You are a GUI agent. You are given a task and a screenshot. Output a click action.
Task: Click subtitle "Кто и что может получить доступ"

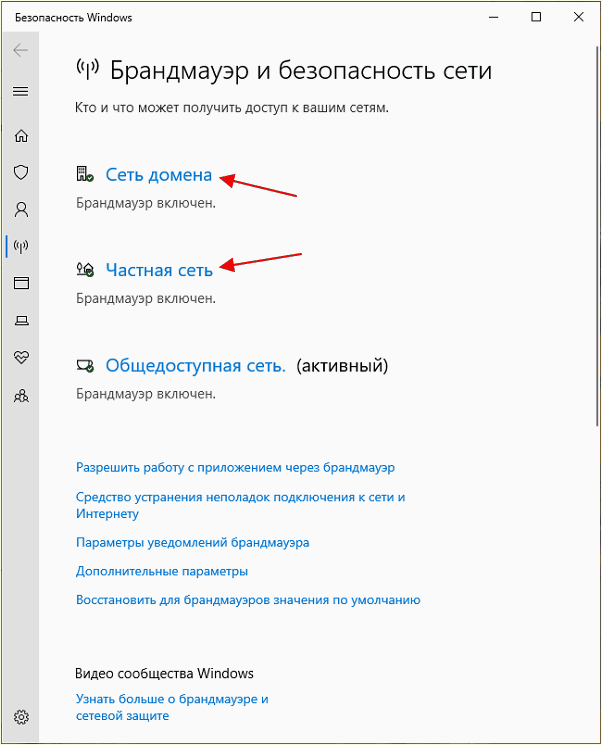tap(231, 108)
